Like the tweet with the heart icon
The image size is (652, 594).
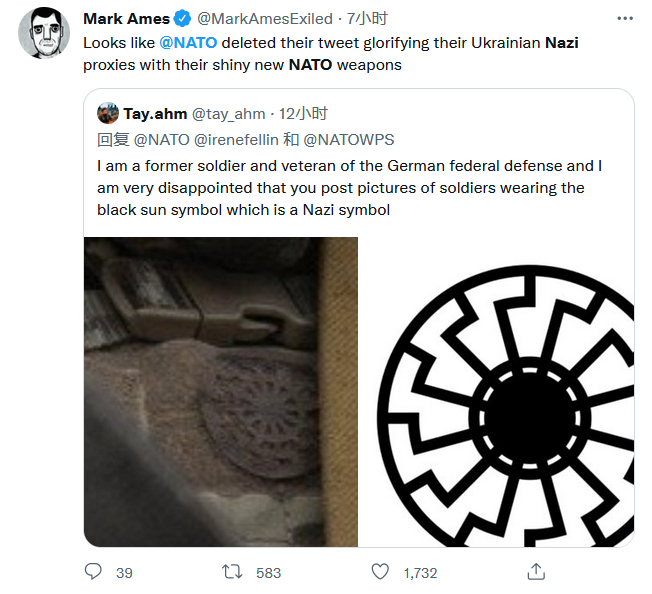tap(380, 572)
